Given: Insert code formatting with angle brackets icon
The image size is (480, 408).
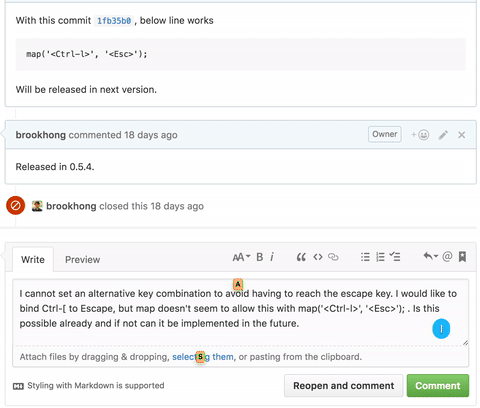Looking at the screenshot, I should tap(318, 257).
